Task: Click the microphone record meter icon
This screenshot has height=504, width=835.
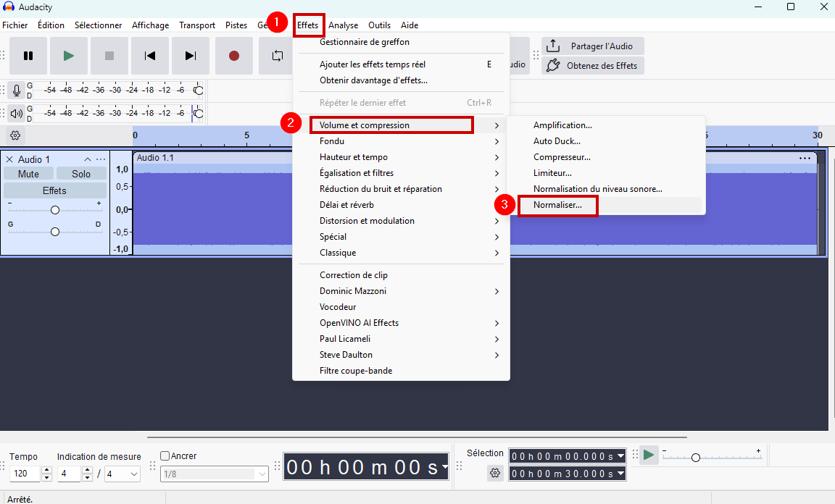Action: coord(16,91)
